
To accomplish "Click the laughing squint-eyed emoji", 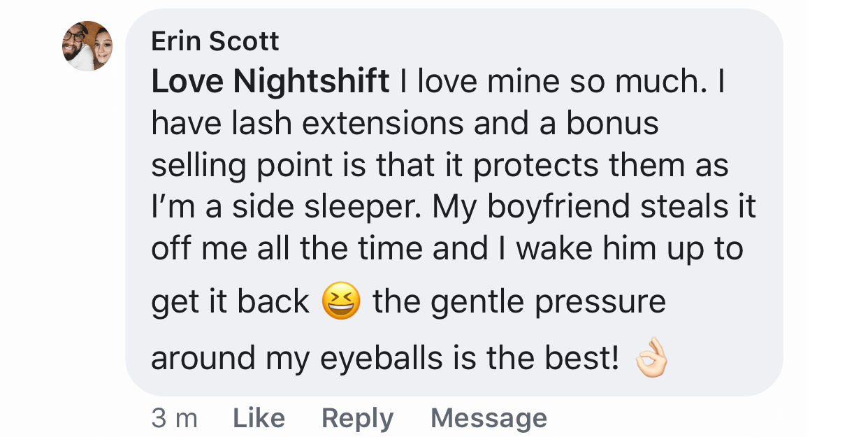I will coord(341,302).
